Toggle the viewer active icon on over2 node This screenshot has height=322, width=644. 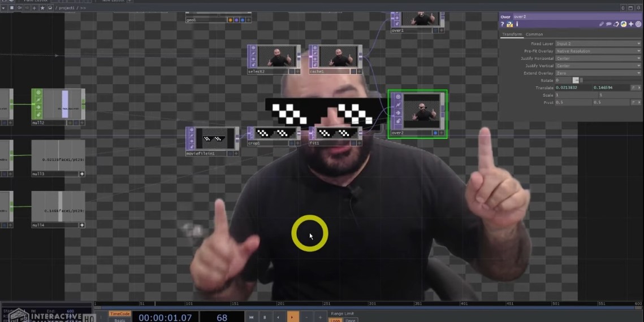coord(398,97)
